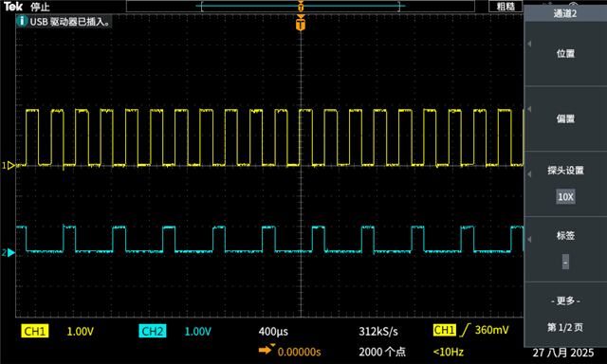Click the Tek logo
Screen dimensions: 607x364
tap(13, 7)
